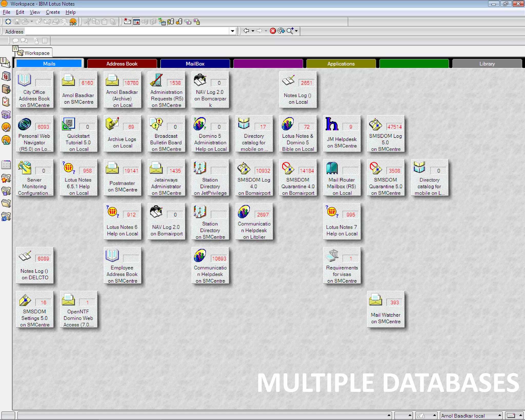Click the Refresh icon in navigation bar
Image resolution: width=525 pixels, height=420 pixels.
[281, 31]
